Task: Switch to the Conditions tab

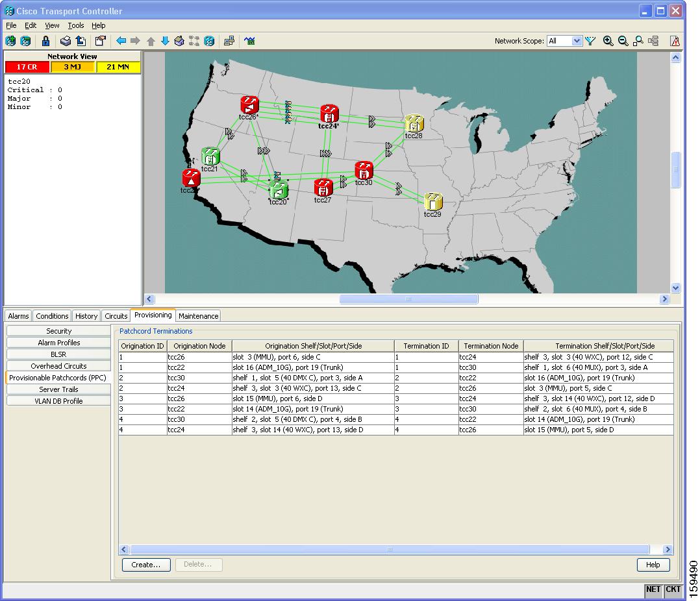Action: click(52, 316)
